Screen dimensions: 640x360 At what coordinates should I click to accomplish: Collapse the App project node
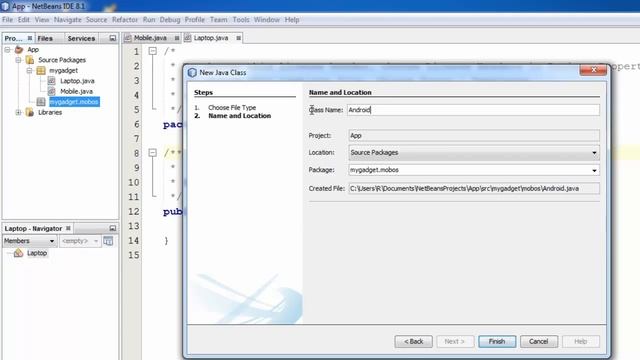click(x=7, y=49)
